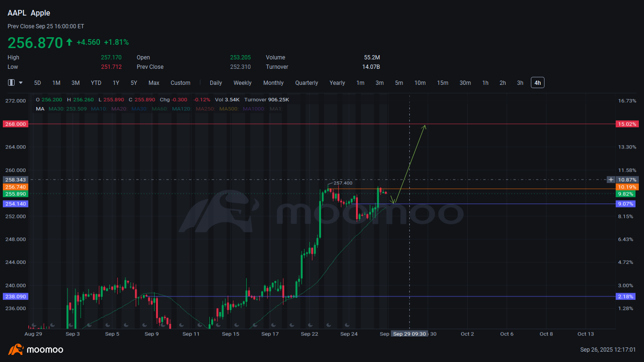Select the 3m three-minute interval
The height and width of the screenshot is (362, 644).
(380, 83)
